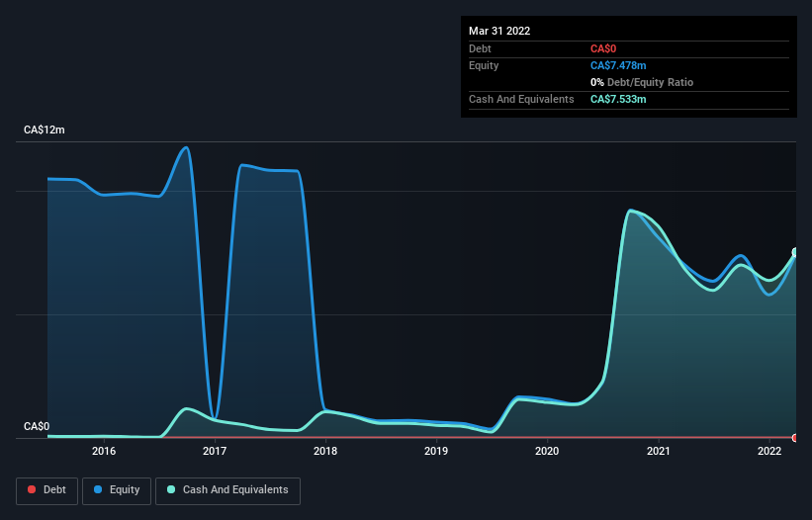The image size is (812, 520).
Task: Click the tooltip Cash And Equivalents label
Action: pos(521,99)
